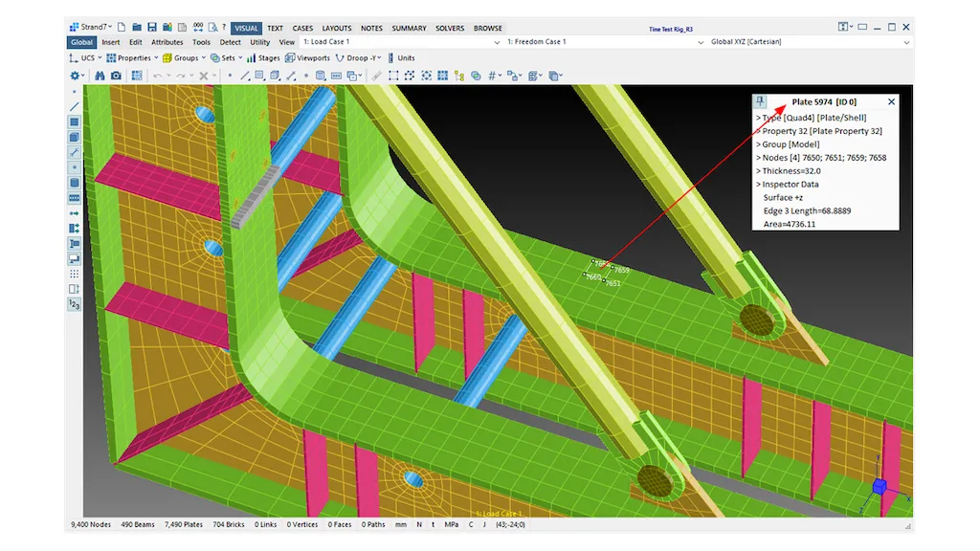The height and width of the screenshot is (551, 980).
Task: Close the Plate 5974 inspector panel
Action: point(891,101)
